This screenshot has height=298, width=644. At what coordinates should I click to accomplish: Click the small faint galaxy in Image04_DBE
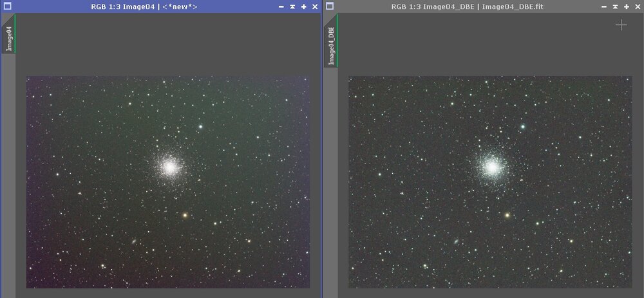pyautogui.click(x=456, y=242)
